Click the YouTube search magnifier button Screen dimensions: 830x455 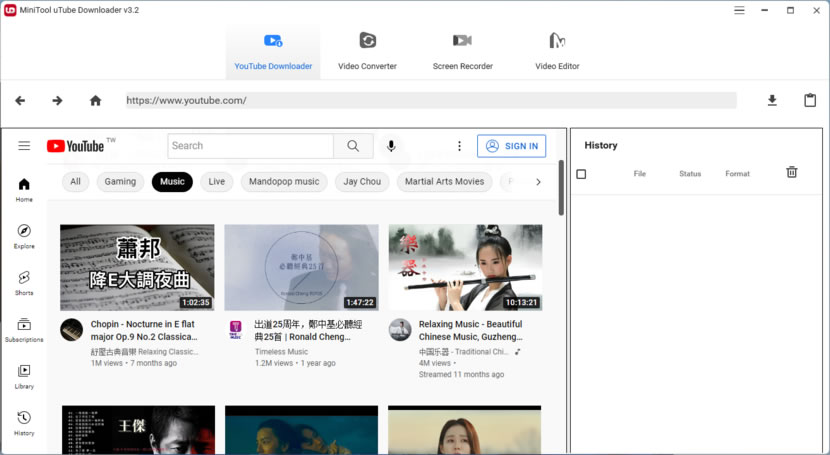pyautogui.click(x=353, y=145)
